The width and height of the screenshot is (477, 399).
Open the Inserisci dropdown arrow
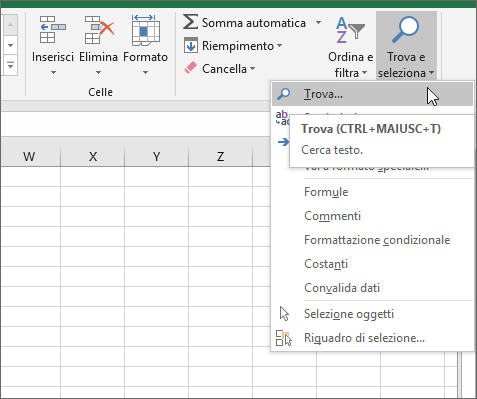[x=53, y=72]
